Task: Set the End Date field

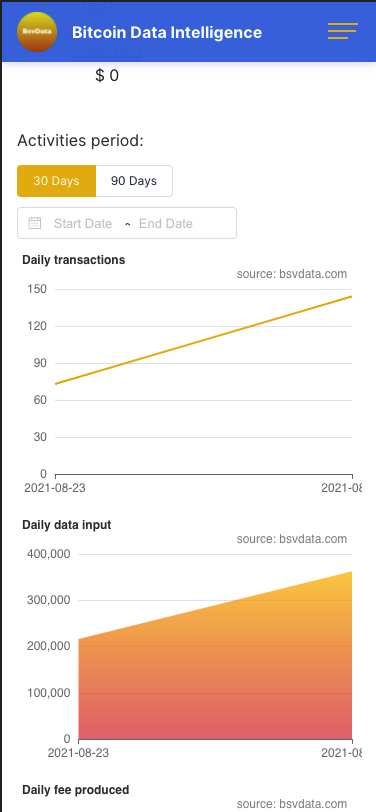Action: point(166,224)
